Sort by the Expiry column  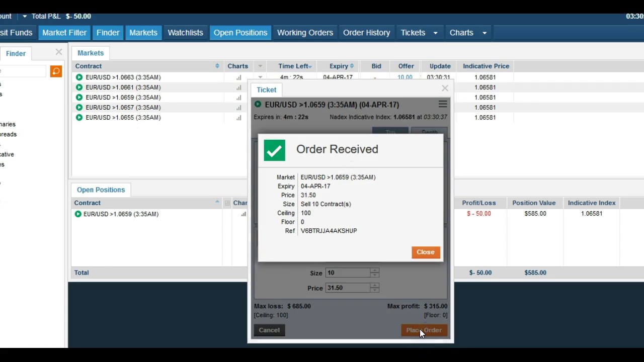click(x=342, y=66)
